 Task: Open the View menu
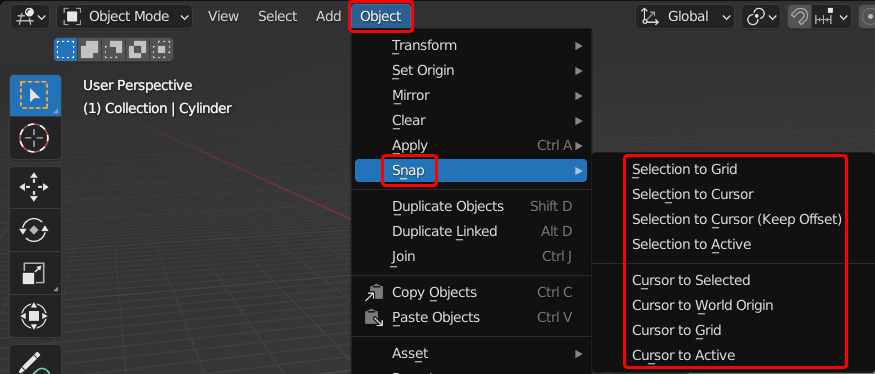(223, 17)
